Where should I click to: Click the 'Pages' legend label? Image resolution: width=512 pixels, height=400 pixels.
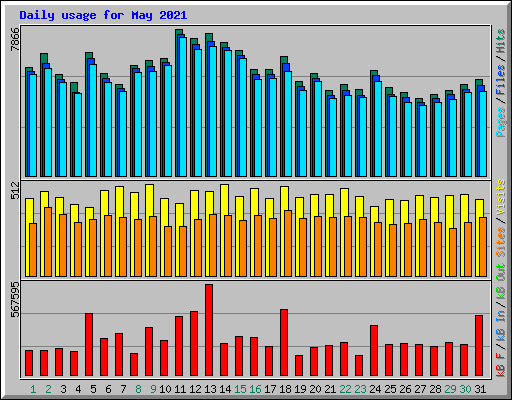pyautogui.click(x=501, y=122)
